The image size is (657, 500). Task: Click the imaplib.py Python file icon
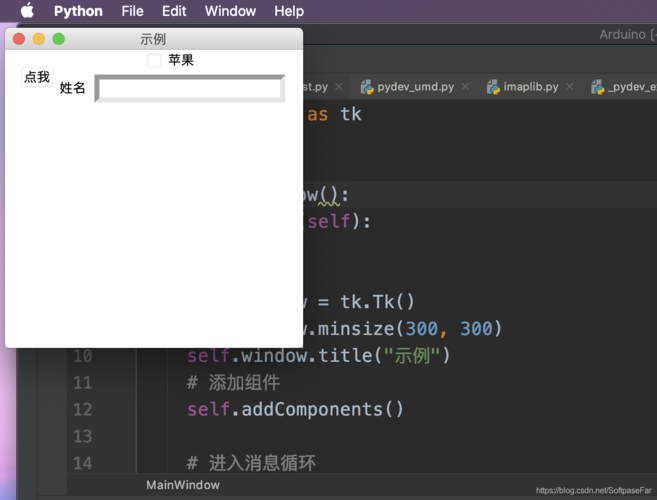pyautogui.click(x=493, y=87)
